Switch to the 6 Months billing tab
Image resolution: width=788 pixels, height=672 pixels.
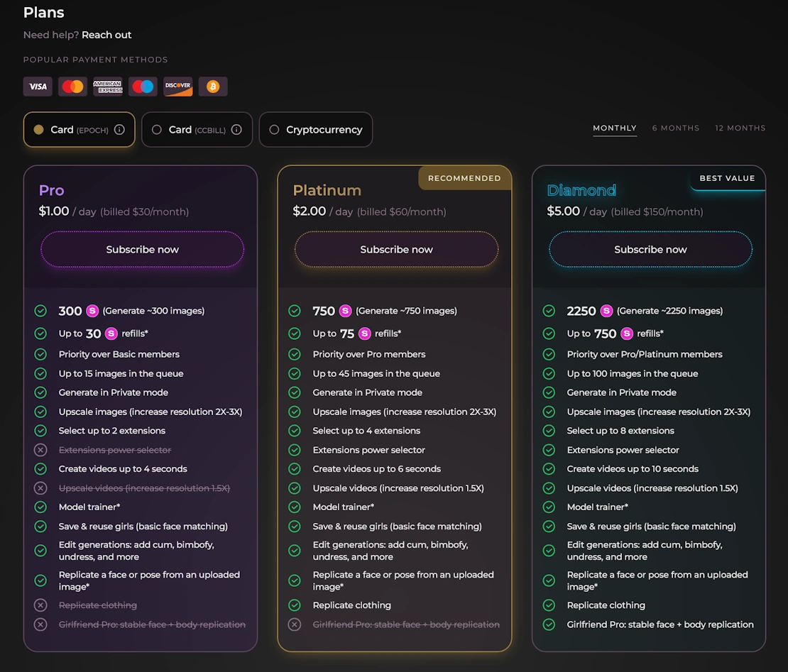(676, 128)
